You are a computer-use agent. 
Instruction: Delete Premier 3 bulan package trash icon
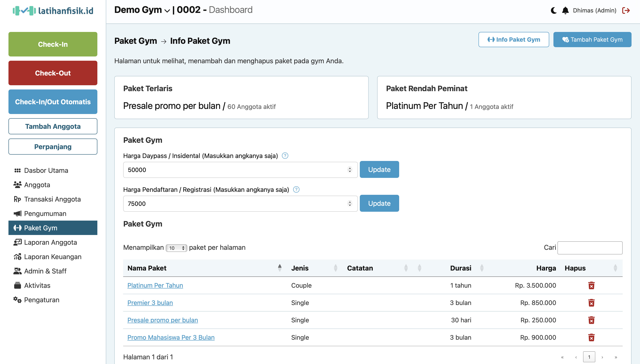pos(591,303)
